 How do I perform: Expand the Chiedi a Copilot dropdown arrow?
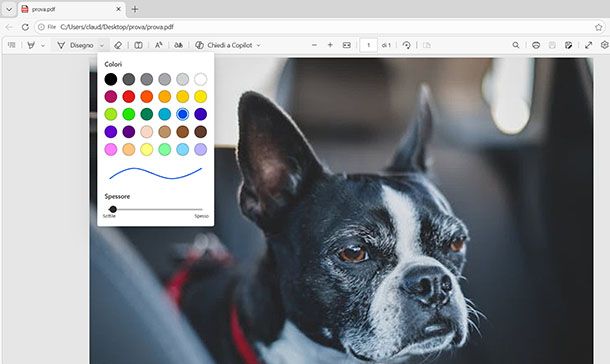click(x=258, y=46)
